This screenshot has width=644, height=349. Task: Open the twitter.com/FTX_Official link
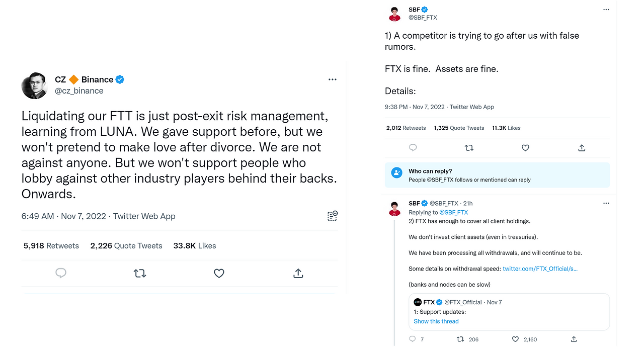point(540,269)
